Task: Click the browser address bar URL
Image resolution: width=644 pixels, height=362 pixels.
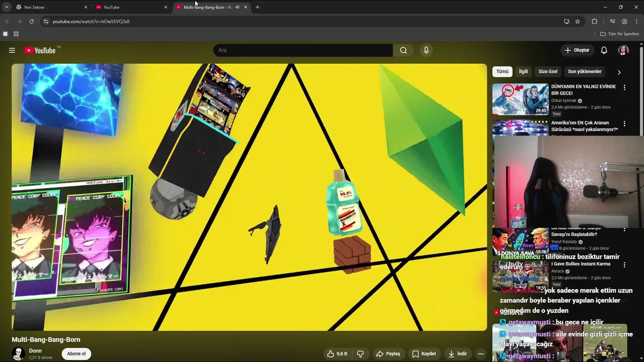Action: [x=91, y=22]
